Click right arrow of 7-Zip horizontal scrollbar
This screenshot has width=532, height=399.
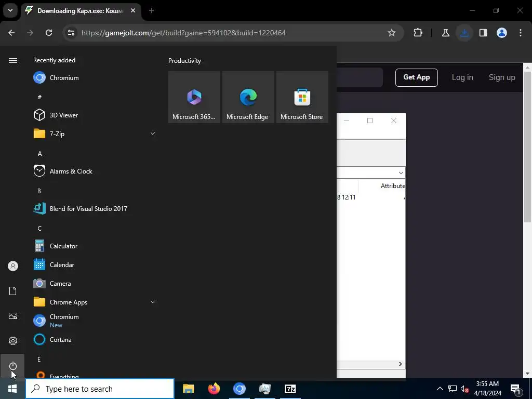click(x=401, y=364)
